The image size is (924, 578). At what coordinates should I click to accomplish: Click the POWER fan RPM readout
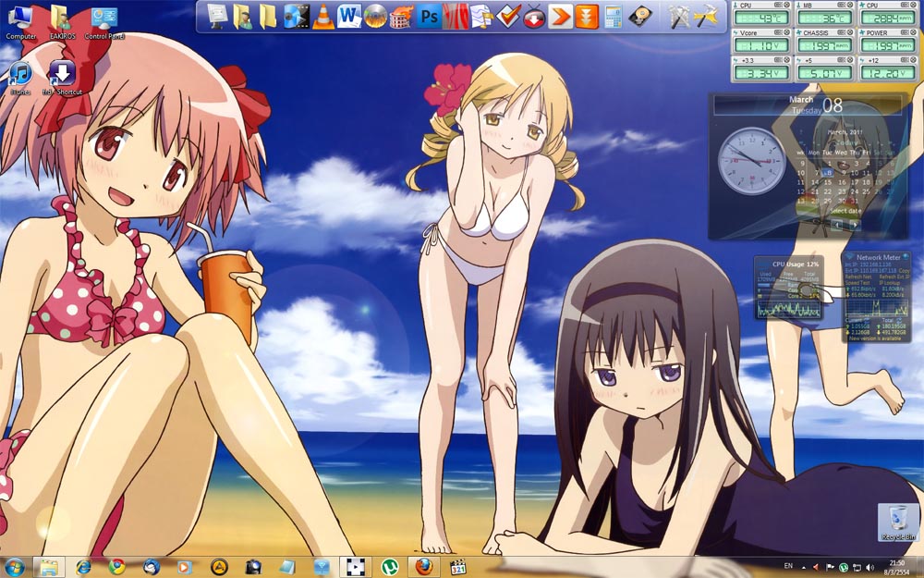[887, 45]
